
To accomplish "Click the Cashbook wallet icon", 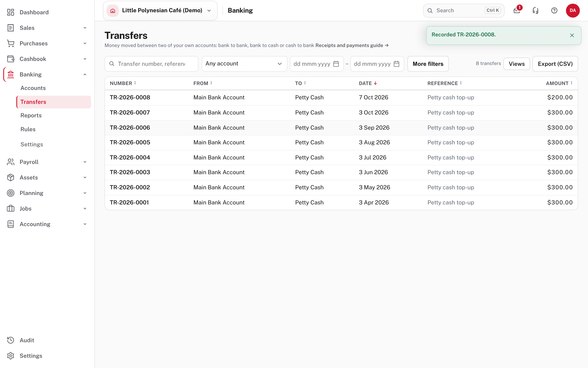I will point(10,59).
